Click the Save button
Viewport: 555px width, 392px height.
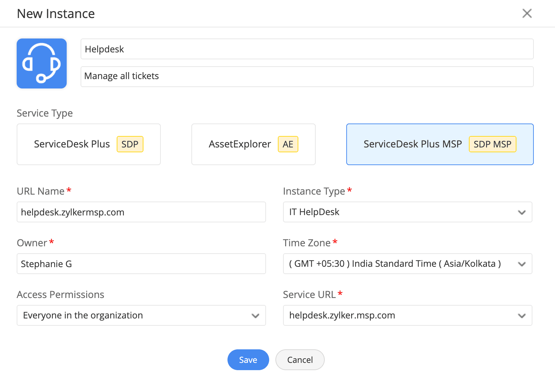[x=248, y=360]
